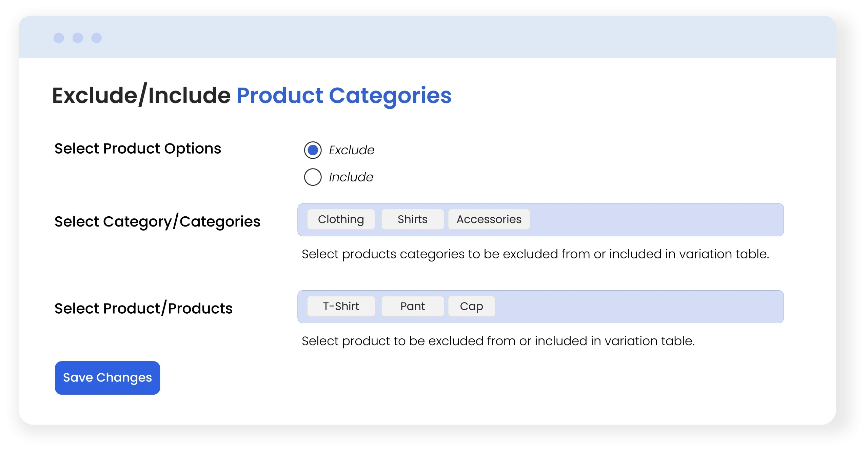The width and height of the screenshot is (868, 451).
Task: Open the category selection field's empty area
Action: [x=654, y=220]
